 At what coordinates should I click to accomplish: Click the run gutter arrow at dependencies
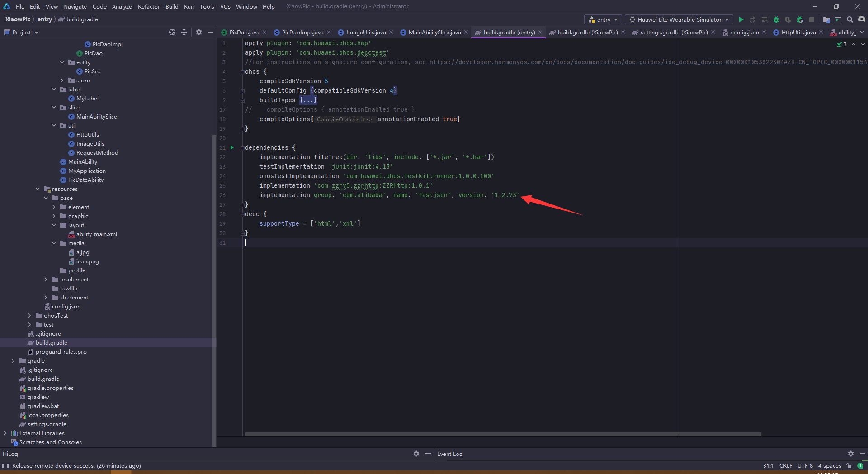point(232,147)
